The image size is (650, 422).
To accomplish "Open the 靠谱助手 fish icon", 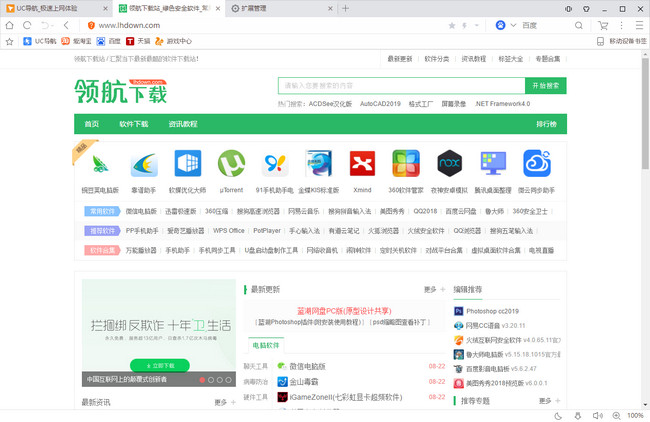I will coord(144,164).
